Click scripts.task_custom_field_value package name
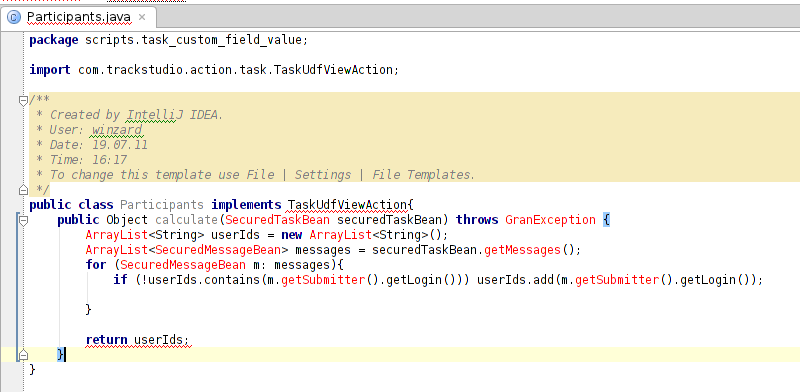The width and height of the screenshot is (800, 392). (194, 40)
